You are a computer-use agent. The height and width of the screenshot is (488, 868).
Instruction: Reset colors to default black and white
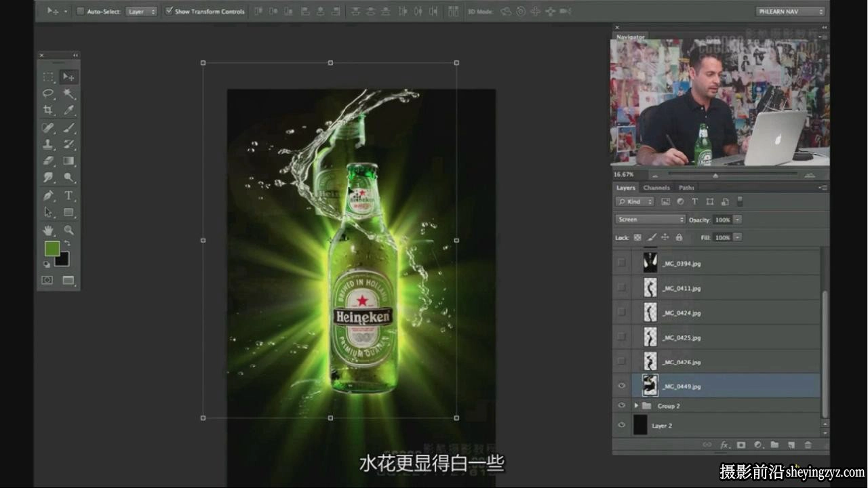[x=47, y=264]
